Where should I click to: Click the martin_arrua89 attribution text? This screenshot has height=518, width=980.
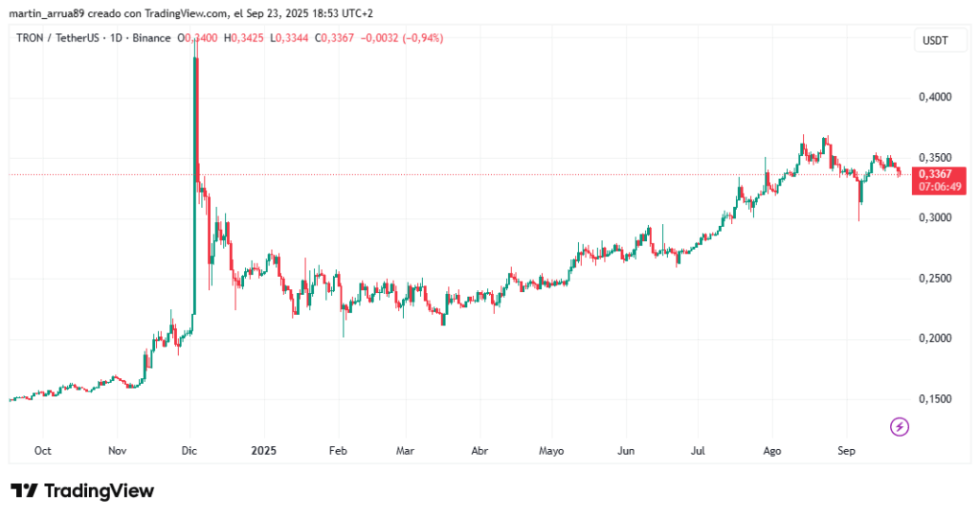[47, 11]
